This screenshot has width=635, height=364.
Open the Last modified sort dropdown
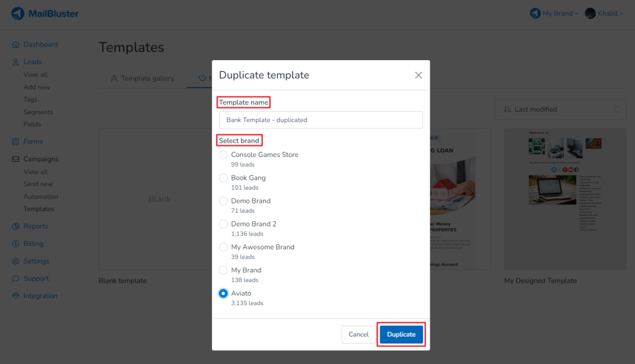pyautogui.click(x=559, y=109)
